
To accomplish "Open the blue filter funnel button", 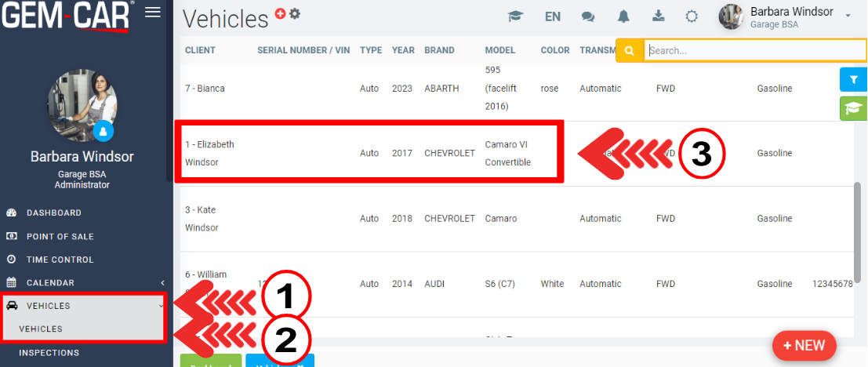I will (x=853, y=79).
